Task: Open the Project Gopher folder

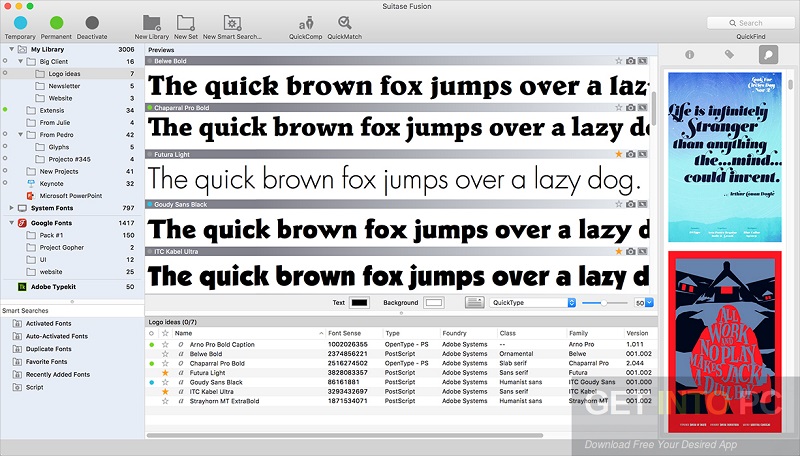Action: click(x=62, y=247)
